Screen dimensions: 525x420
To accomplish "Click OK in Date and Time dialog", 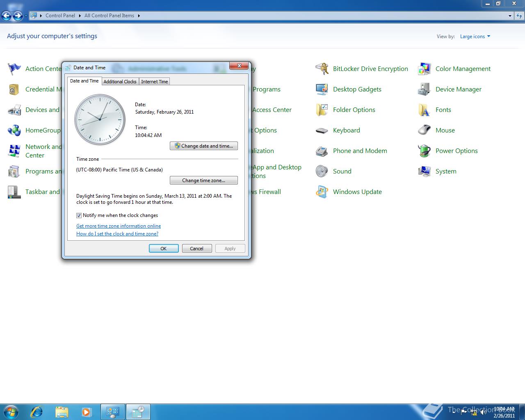I will (x=164, y=249).
